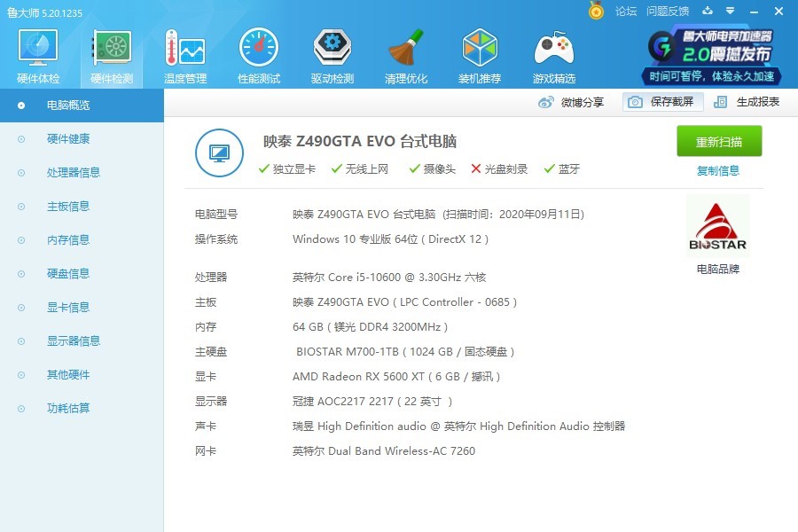Click 摄像头 checkmark feature
Screen dimensions: 798x532
click(x=433, y=169)
